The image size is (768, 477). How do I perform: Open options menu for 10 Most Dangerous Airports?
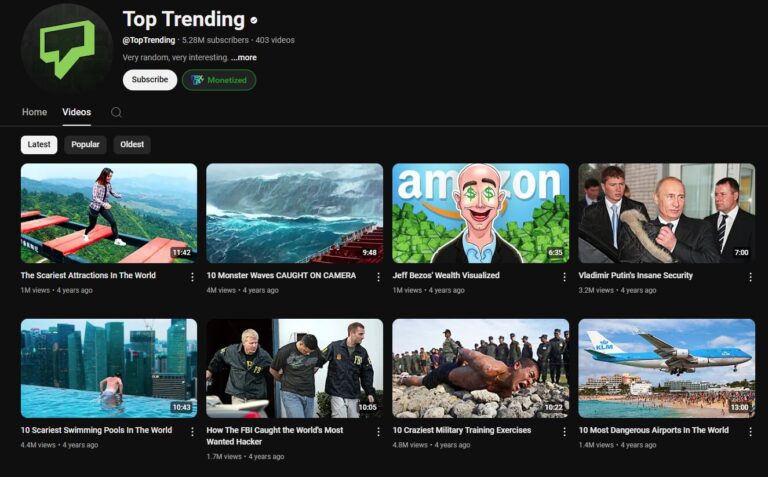click(x=750, y=431)
